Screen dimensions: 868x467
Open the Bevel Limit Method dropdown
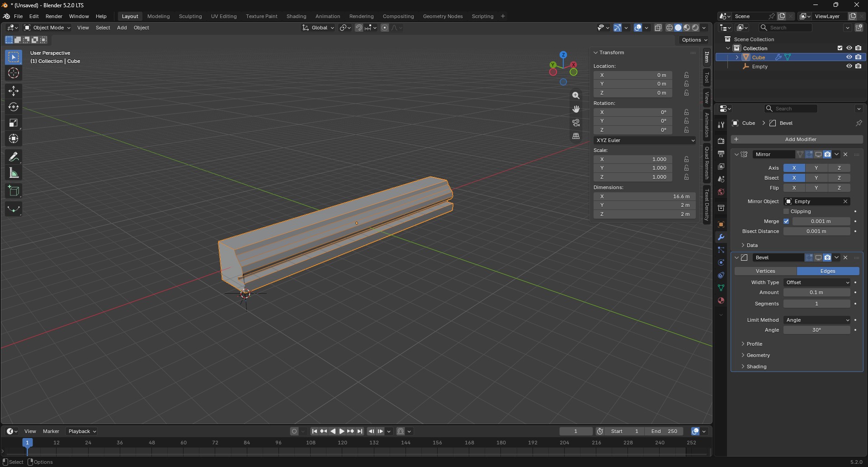tap(817, 320)
